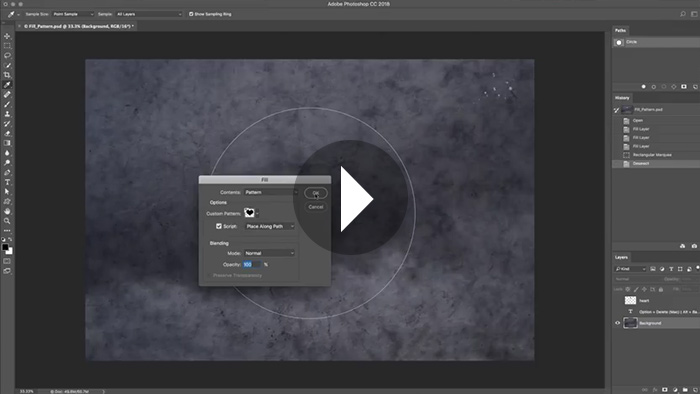700x394 pixels.
Task: Click the Opacity input field in Fill dialog
Action: click(252, 265)
